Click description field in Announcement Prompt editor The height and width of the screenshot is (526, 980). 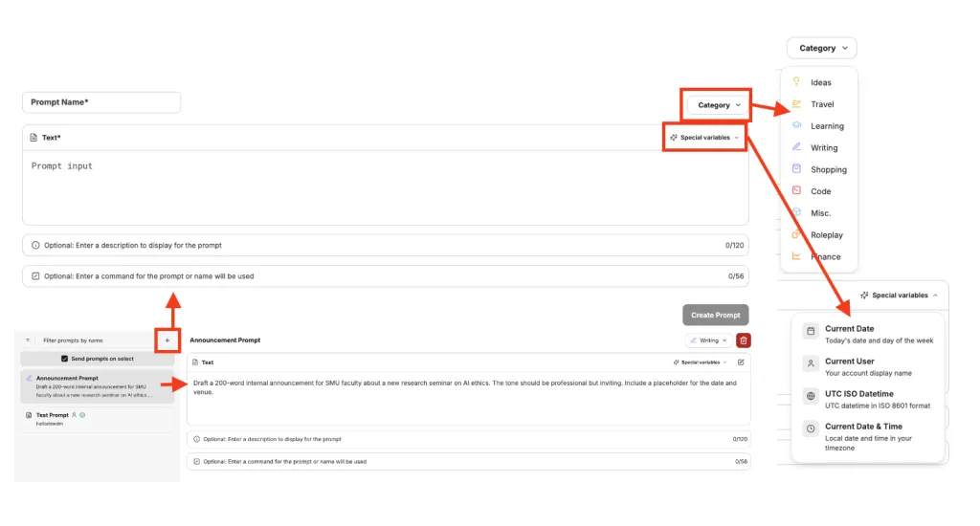pos(469,439)
